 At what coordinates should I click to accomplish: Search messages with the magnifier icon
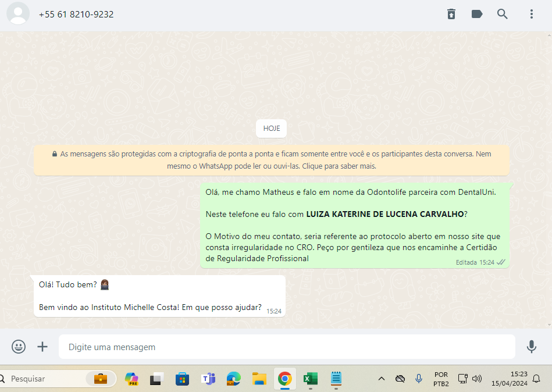click(x=503, y=14)
